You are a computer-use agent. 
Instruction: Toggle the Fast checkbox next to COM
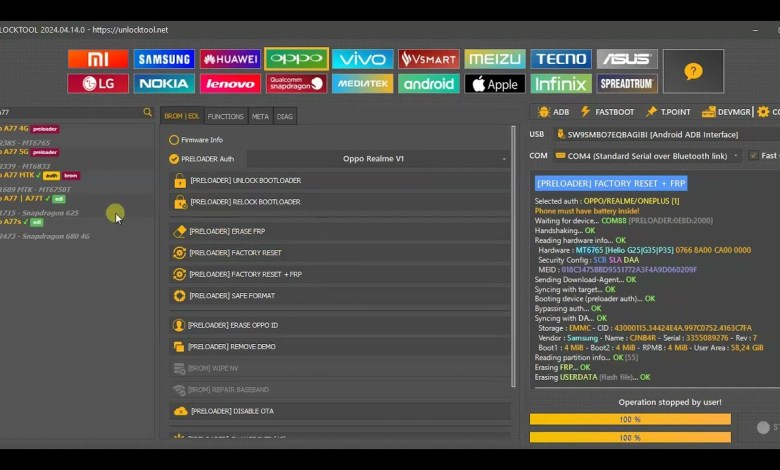753,156
